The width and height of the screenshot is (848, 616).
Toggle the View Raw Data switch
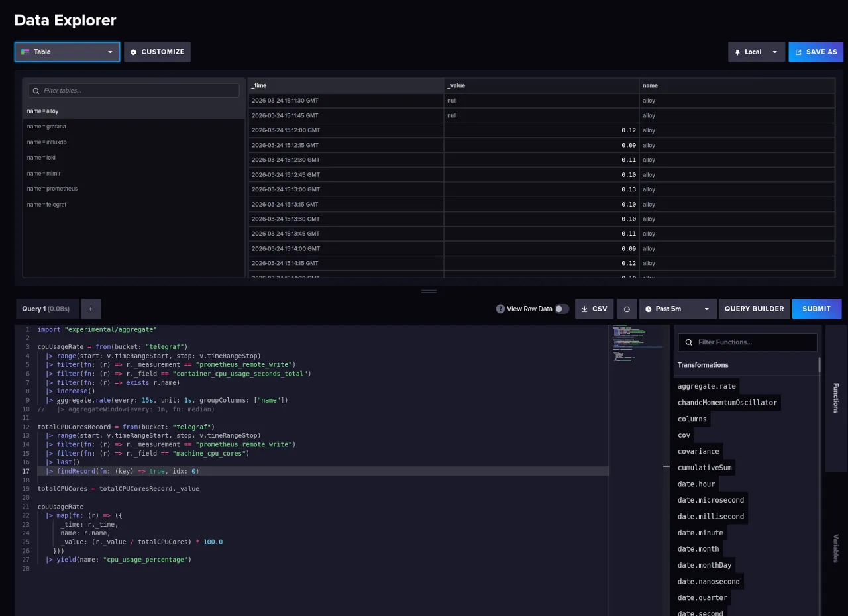[561, 309]
